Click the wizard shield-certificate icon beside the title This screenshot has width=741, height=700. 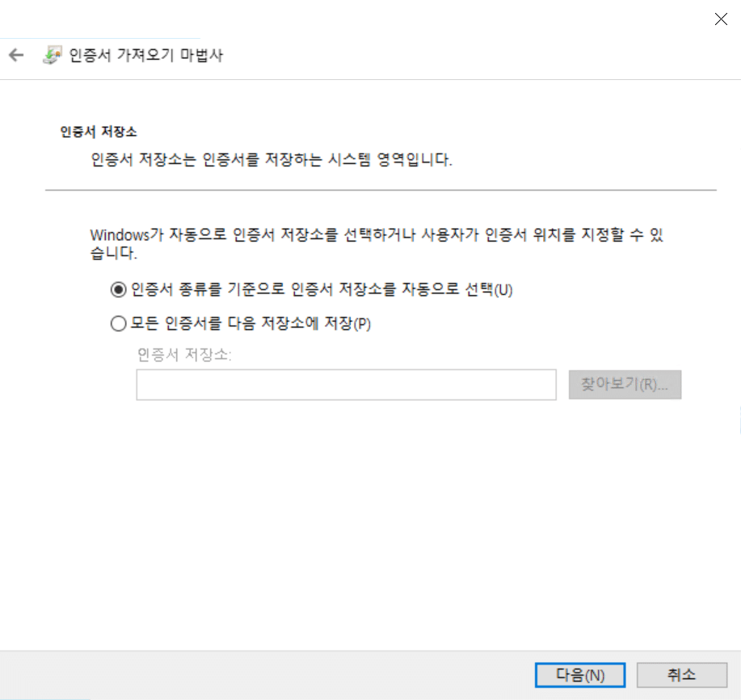(53, 54)
